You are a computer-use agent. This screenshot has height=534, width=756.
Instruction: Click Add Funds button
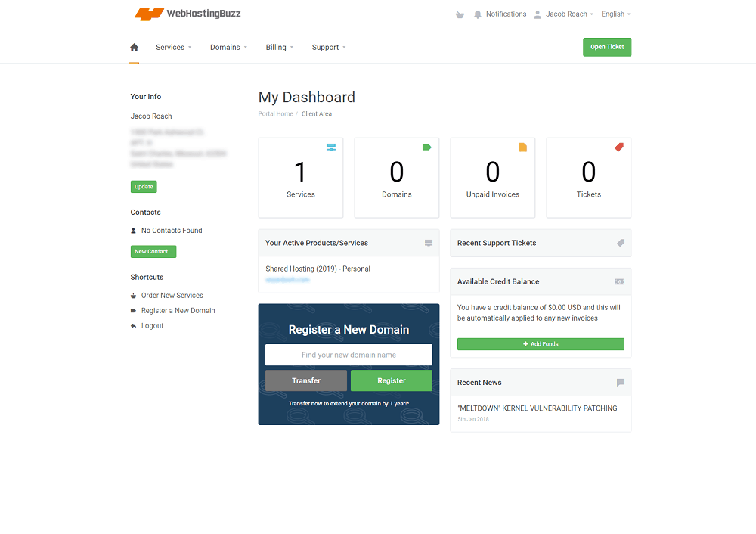tap(541, 344)
